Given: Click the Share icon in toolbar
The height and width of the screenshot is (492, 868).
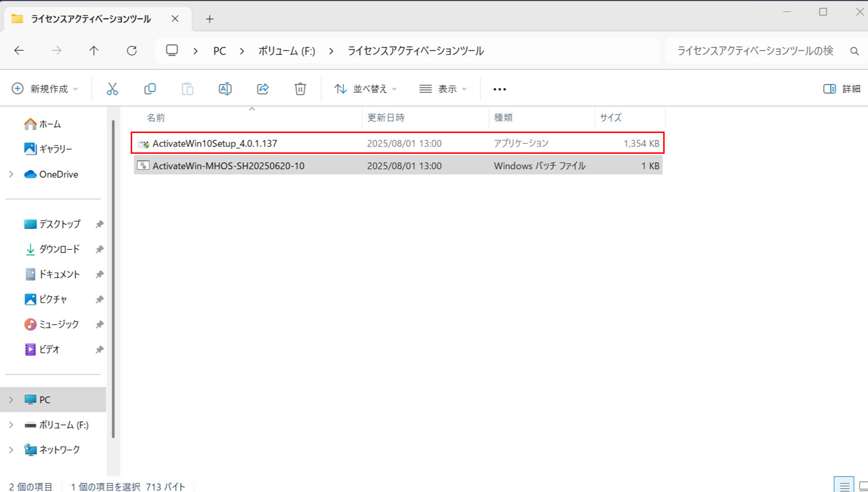Looking at the screenshot, I should 263,89.
